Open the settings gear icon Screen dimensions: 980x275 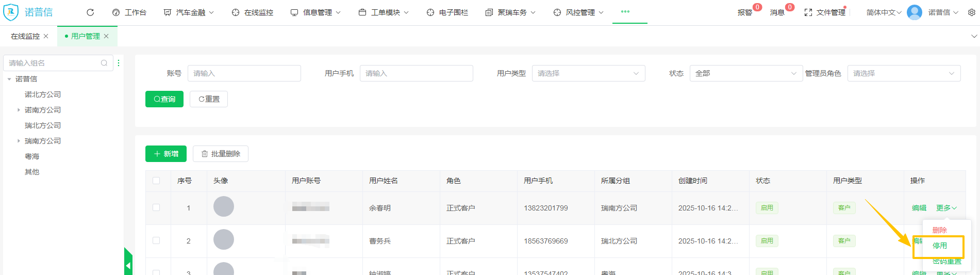coord(971,12)
